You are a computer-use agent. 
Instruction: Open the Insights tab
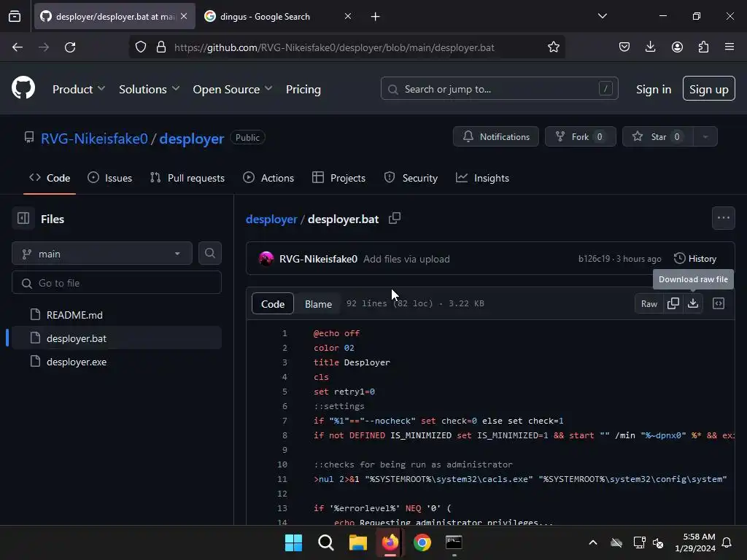[483, 178]
